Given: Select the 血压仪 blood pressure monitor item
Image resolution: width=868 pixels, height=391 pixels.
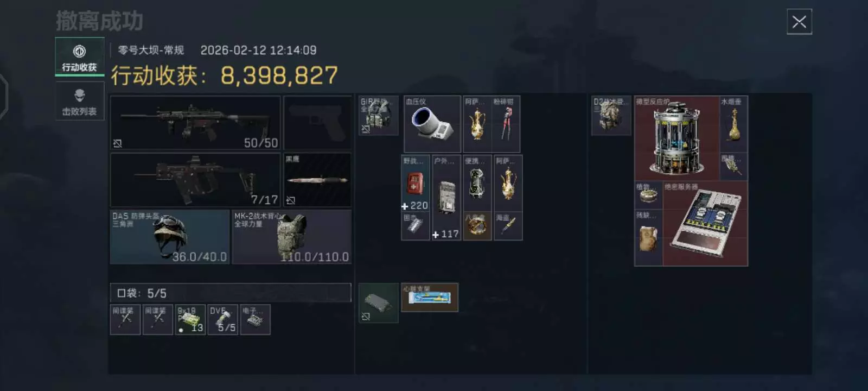Looking at the screenshot, I should 432,124.
